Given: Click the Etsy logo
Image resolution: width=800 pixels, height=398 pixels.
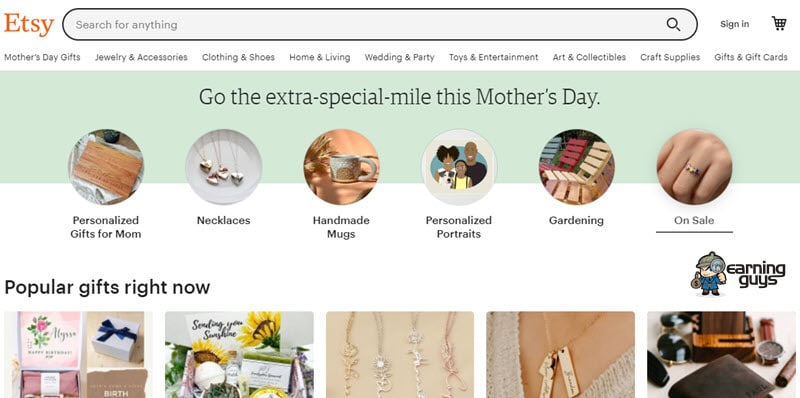Looking at the screenshot, I should 29,24.
